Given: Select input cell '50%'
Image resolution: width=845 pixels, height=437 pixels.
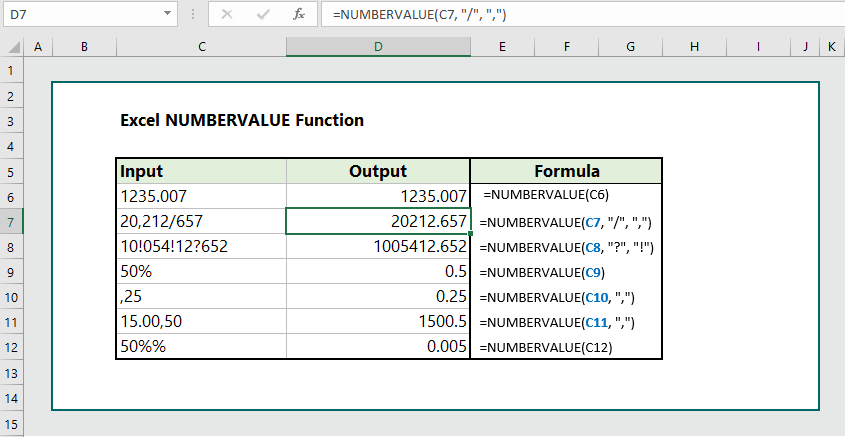Looking at the screenshot, I should point(202,272).
